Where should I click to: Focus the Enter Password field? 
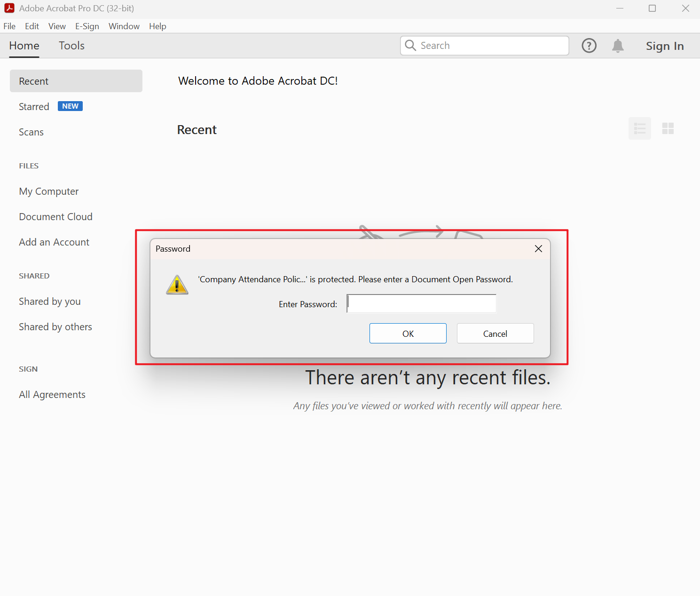point(422,303)
